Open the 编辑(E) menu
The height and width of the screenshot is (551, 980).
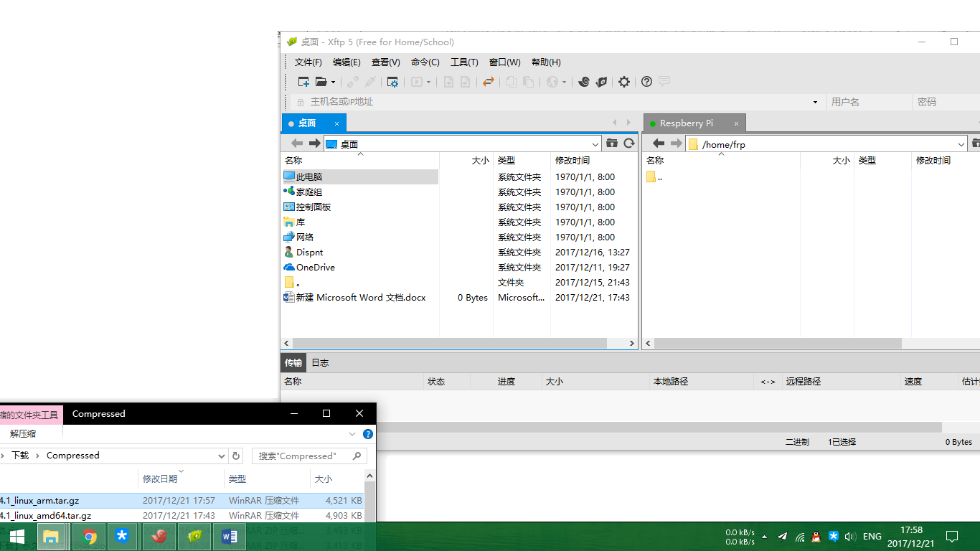pyautogui.click(x=347, y=62)
